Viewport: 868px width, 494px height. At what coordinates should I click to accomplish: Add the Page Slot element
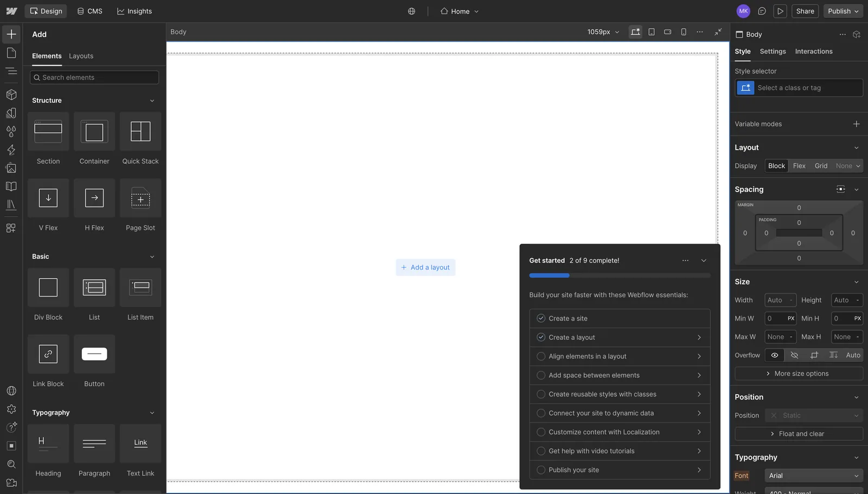[141, 207]
